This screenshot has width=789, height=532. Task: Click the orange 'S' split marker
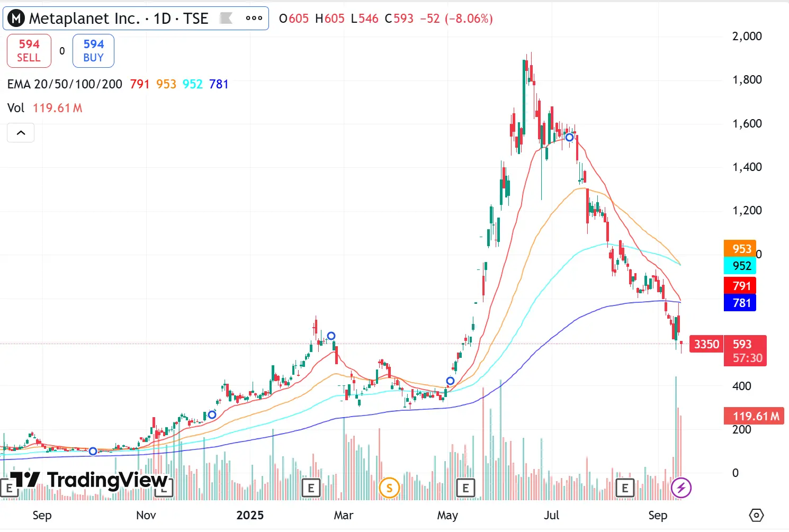coord(389,488)
